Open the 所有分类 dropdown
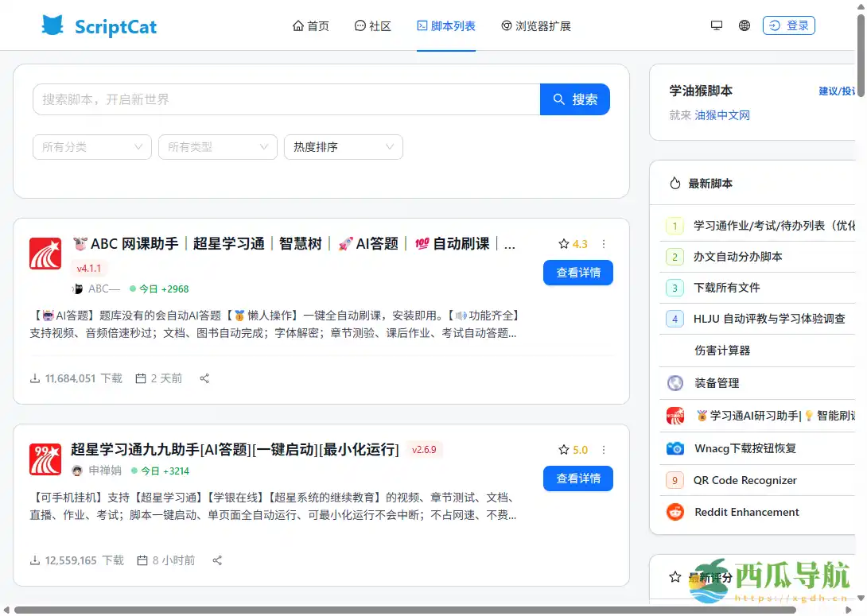Screen dimensions: 867x616 tap(91, 147)
